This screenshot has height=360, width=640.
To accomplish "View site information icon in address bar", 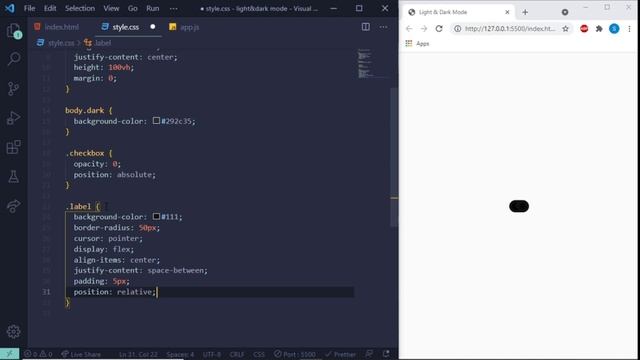I will [x=458, y=29].
